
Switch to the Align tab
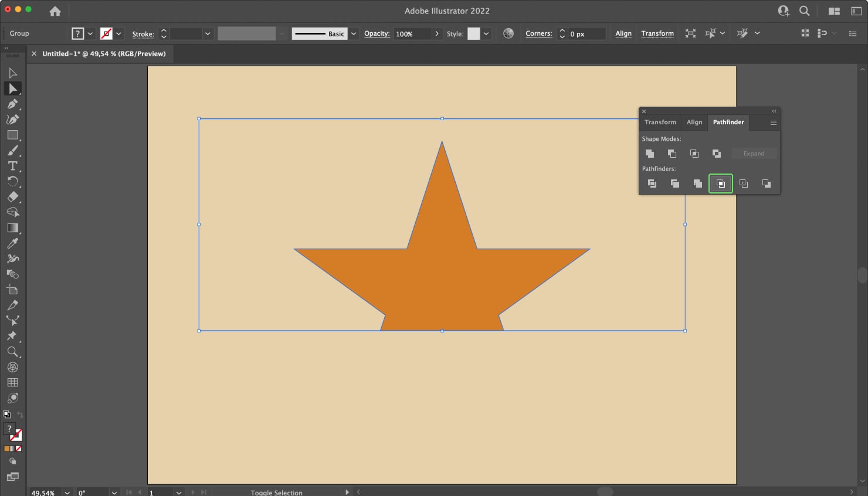694,122
